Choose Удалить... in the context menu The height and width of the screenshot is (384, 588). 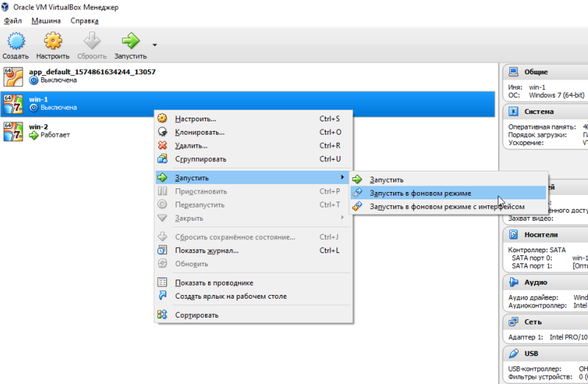click(254, 146)
